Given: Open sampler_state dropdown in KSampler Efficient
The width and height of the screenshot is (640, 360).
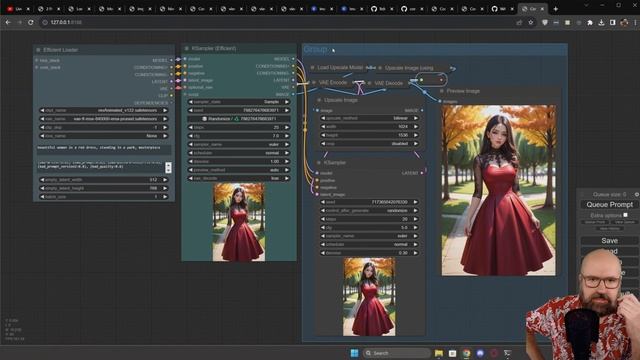Looking at the screenshot, I should [239, 102].
